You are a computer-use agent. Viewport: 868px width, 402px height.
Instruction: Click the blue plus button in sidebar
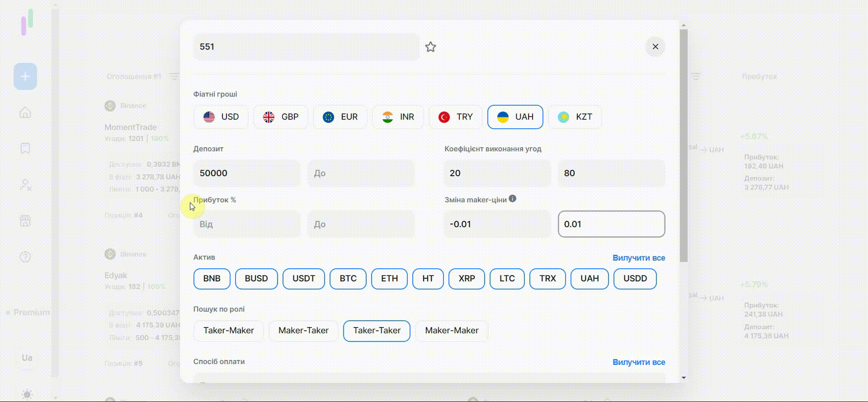[25, 76]
